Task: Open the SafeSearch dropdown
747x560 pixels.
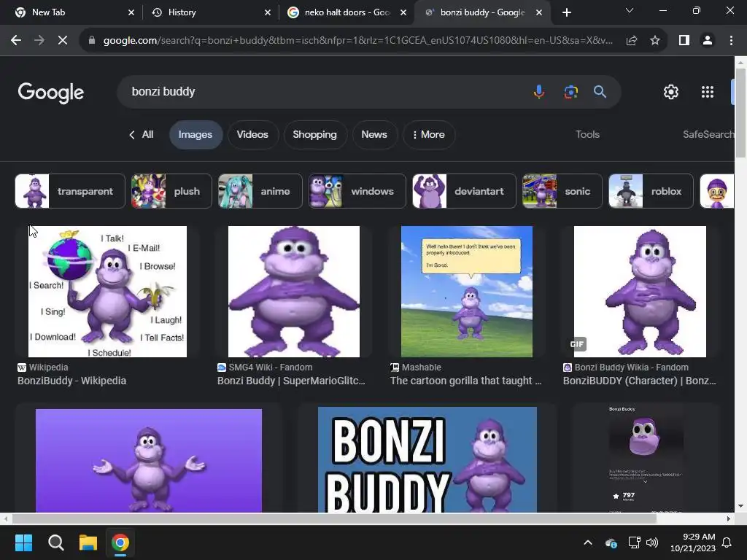Action: [x=708, y=135]
